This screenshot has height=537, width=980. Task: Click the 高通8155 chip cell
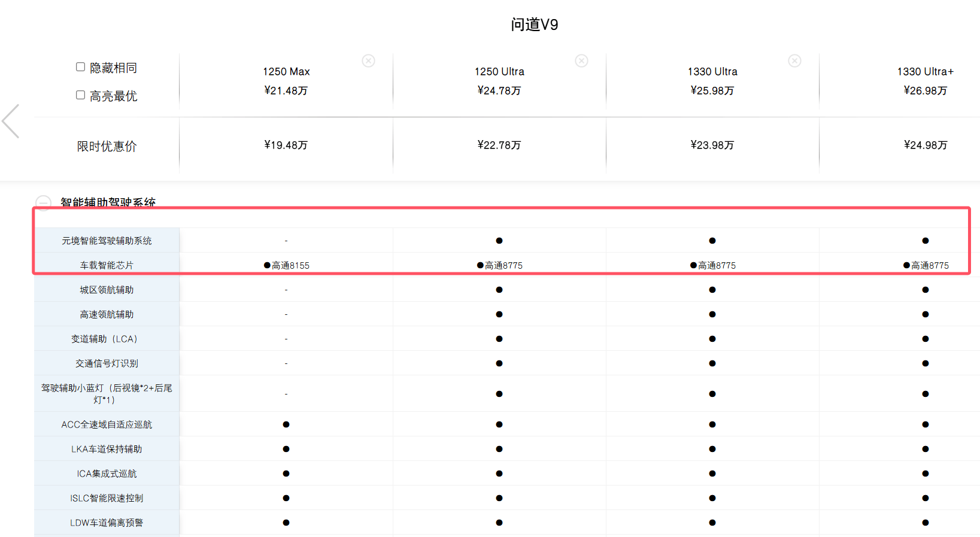[x=287, y=265]
